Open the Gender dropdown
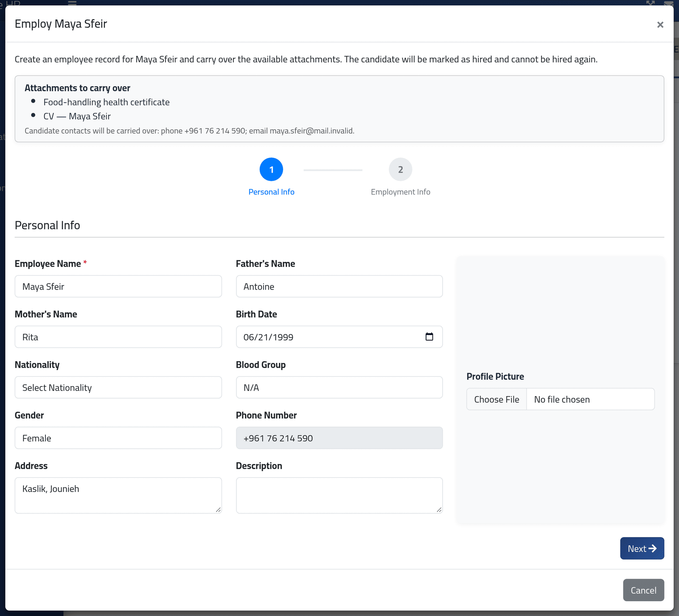679x616 pixels. [x=118, y=438]
